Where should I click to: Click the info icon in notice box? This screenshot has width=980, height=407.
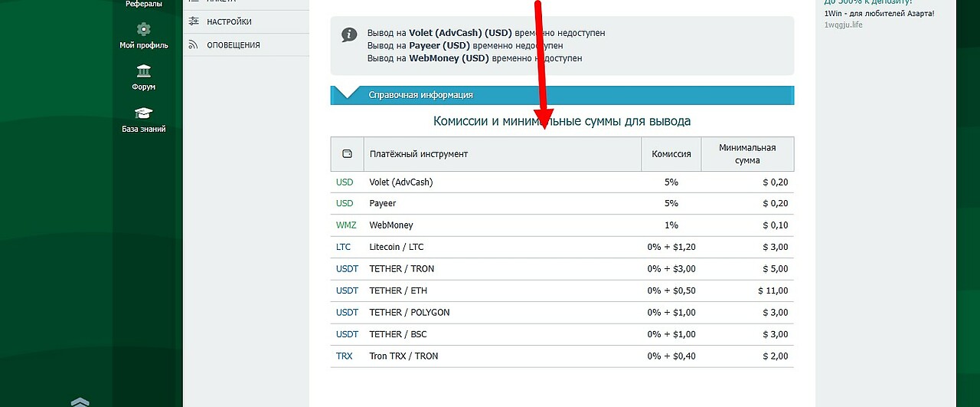coord(349,34)
